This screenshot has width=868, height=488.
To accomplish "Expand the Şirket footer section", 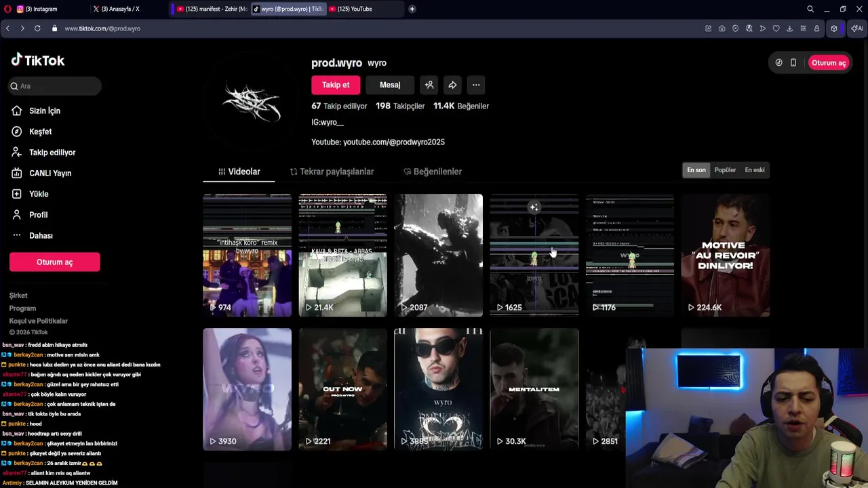I will 18,296.
